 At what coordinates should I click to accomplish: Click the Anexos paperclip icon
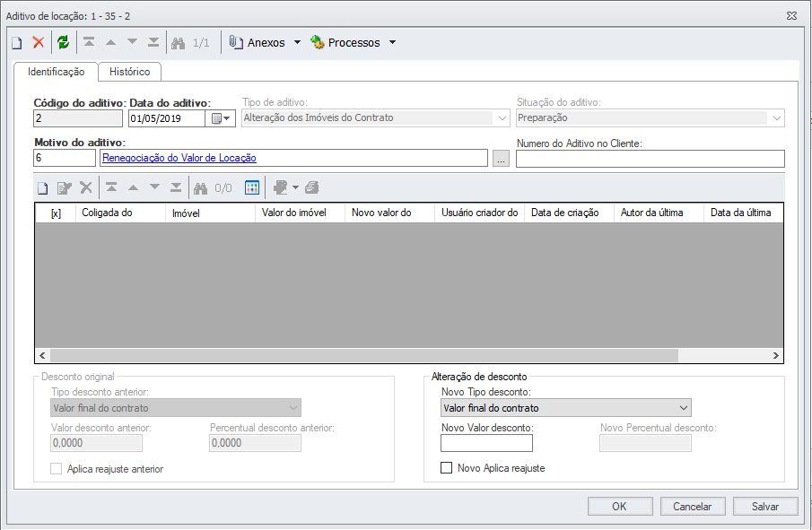click(236, 42)
